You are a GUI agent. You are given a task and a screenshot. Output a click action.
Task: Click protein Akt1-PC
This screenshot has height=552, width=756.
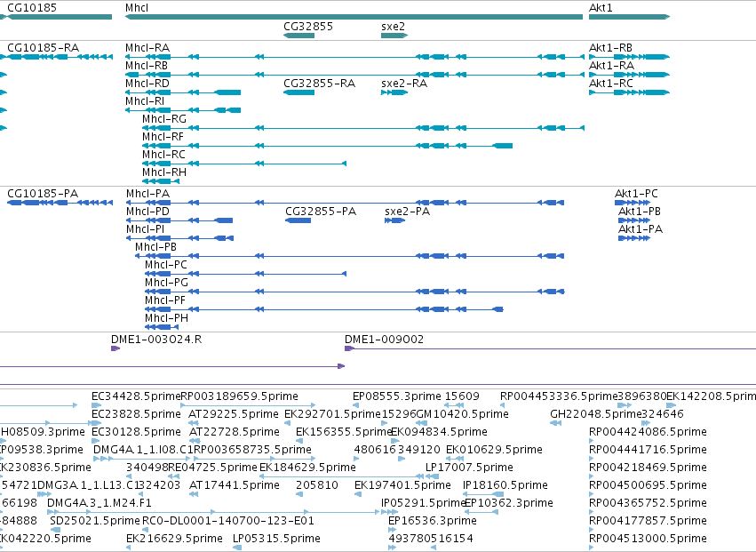pos(633,203)
